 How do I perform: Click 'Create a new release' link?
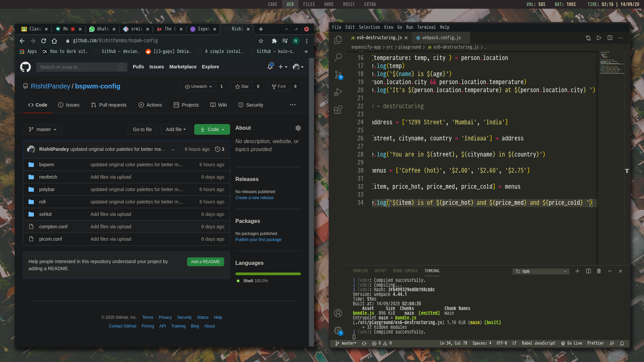click(254, 198)
